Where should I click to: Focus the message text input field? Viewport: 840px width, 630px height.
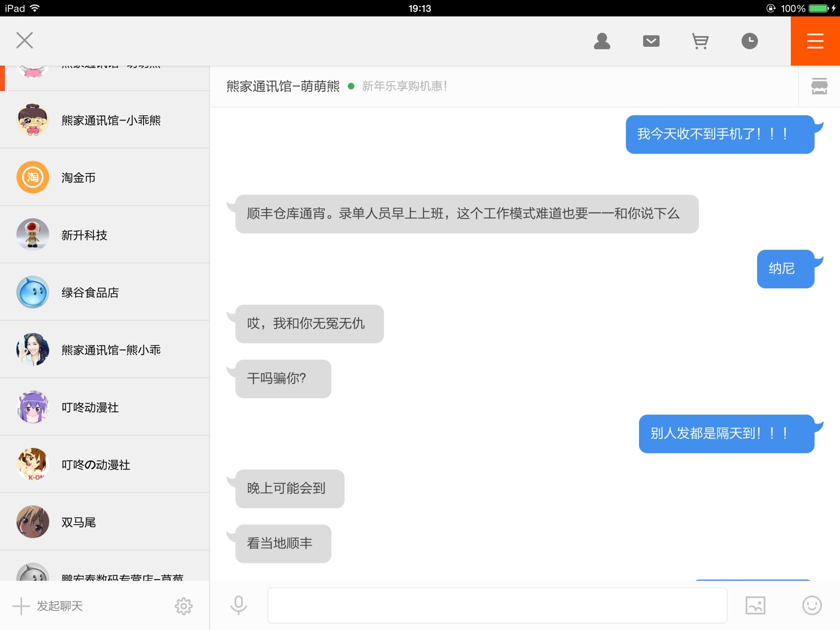pyautogui.click(x=497, y=605)
